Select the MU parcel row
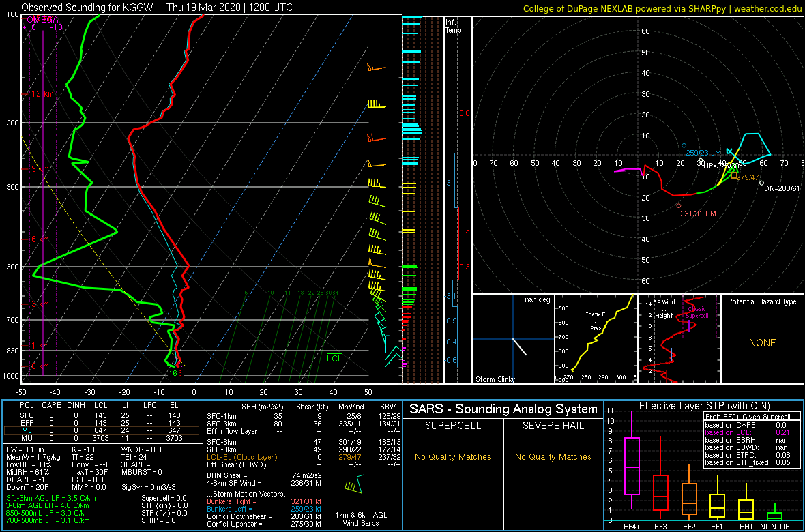 tap(102, 438)
